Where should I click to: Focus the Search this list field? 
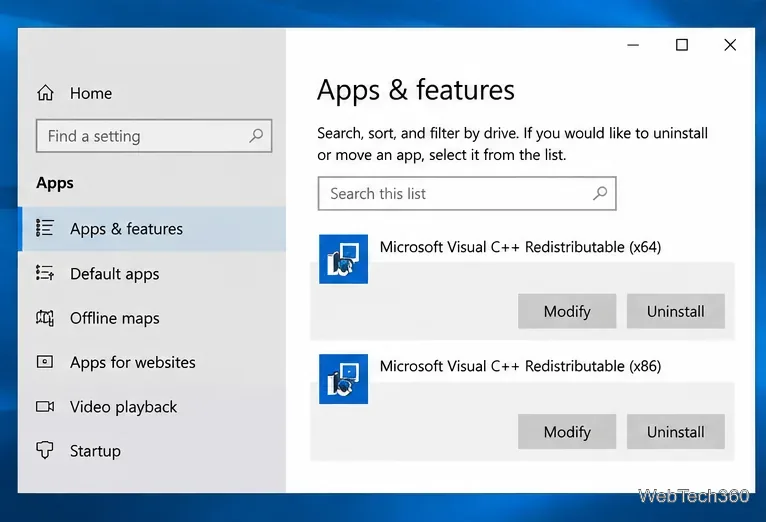pos(467,194)
